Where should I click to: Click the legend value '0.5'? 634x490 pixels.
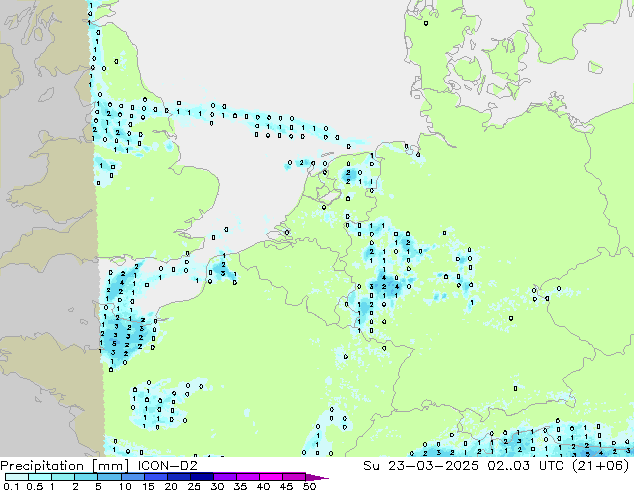[35, 486]
